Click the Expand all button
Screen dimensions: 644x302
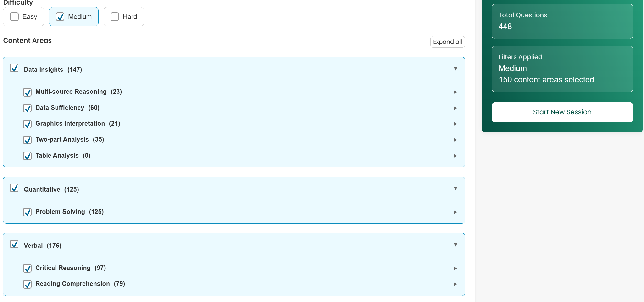tap(447, 42)
